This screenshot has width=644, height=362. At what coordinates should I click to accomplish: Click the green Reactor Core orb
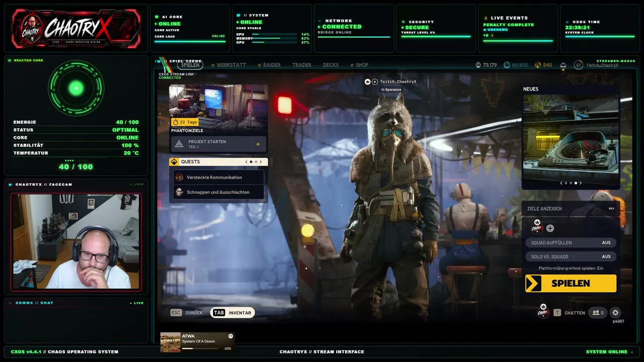[x=76, y=88]
